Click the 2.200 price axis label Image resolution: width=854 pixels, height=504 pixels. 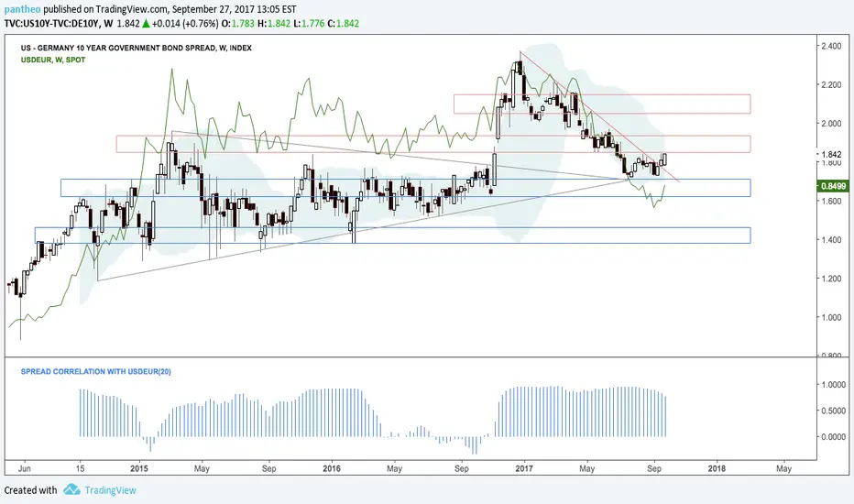(832, 85)
